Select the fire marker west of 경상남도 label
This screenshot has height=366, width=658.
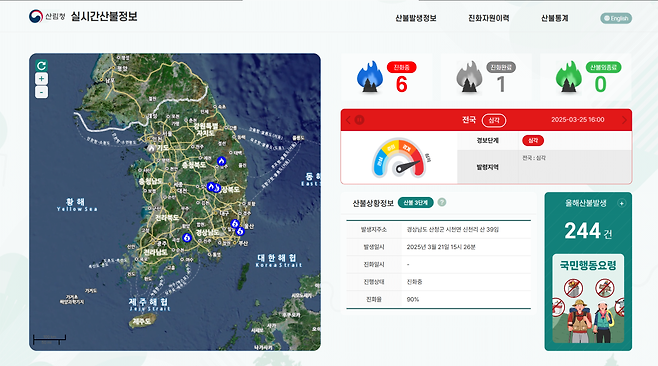point(187,238)
